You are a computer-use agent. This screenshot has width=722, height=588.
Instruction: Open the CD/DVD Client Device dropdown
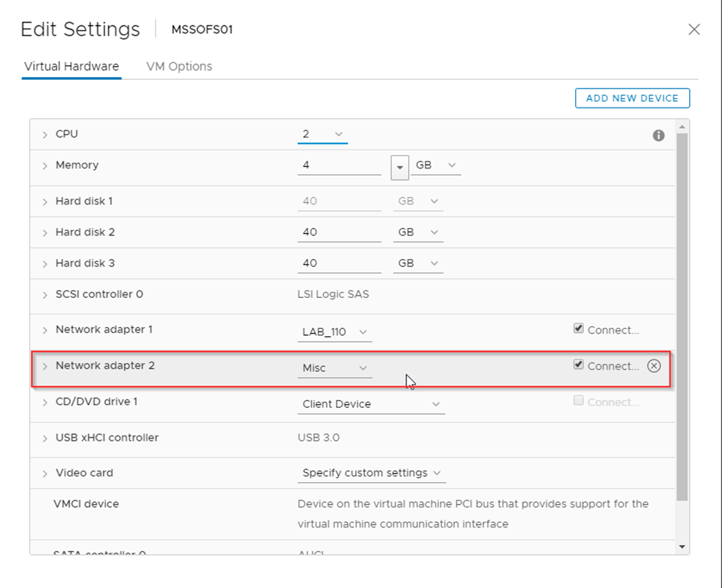[370, 404]
